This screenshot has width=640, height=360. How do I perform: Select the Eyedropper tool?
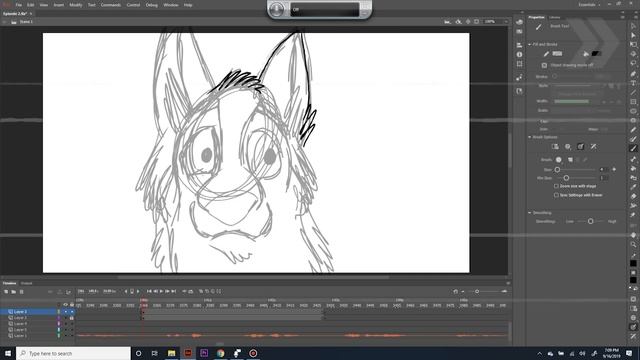(633, 187)
